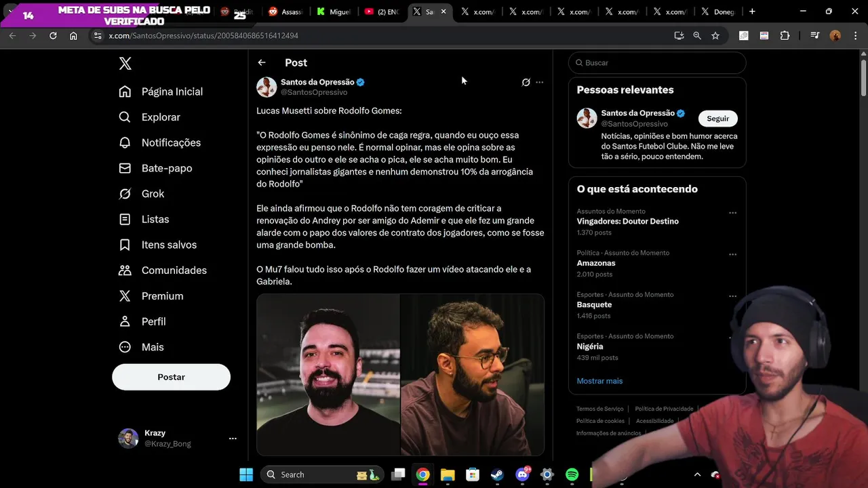Open the left photo of the post
Screen dimensions: 868x488
pyautogui.click(x=328, y=375)
